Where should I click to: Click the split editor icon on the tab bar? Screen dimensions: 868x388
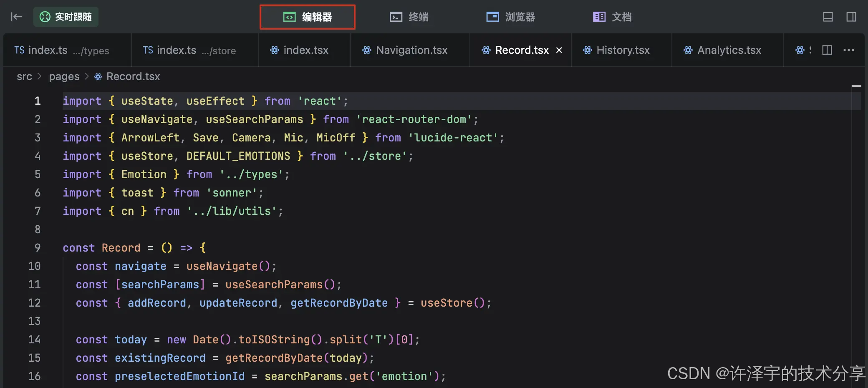click(827, 50)
